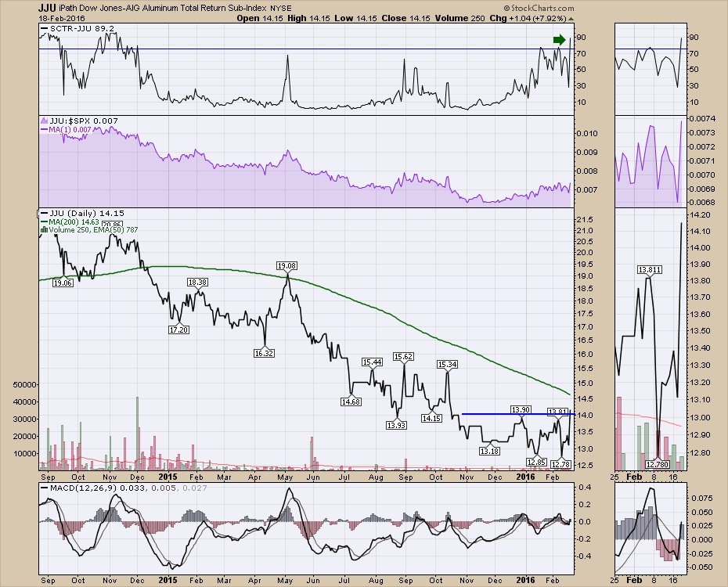The height and width of the screenshot is (587, 728).
Task: Click the green arrow annotation in SCTR panel
Action: (559, 40)
